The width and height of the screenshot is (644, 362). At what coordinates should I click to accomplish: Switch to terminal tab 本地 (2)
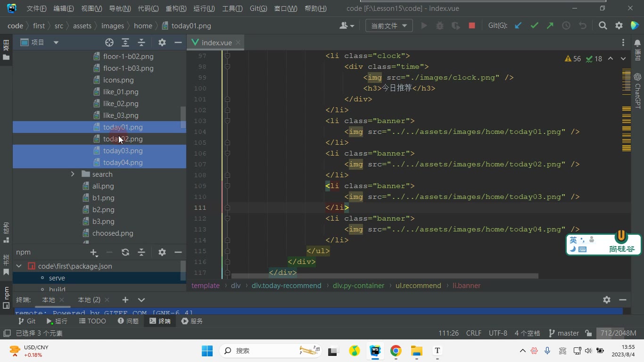(89, 300)
